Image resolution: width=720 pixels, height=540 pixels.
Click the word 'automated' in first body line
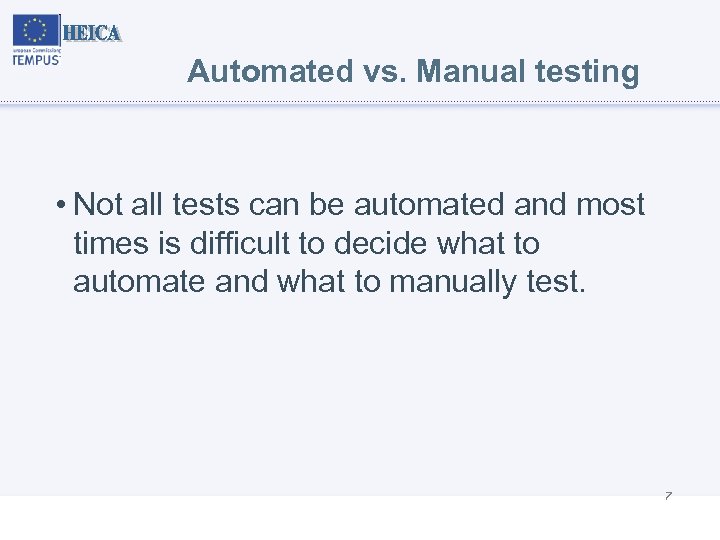429,205
